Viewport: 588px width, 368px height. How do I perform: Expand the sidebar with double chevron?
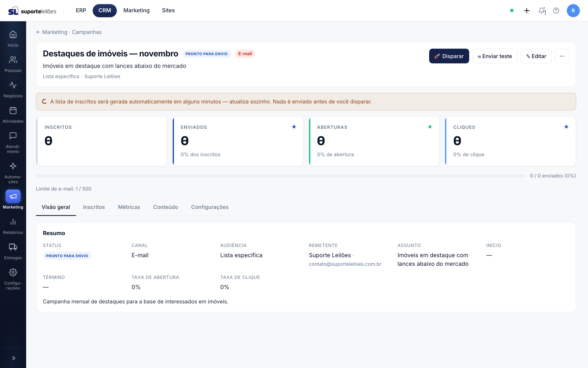pos(13,358)
